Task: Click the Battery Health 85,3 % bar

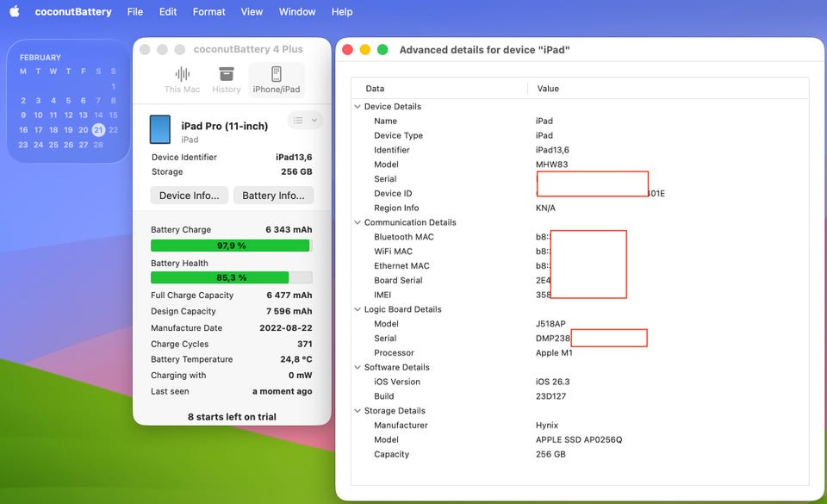Action: (x=232, y=277)
